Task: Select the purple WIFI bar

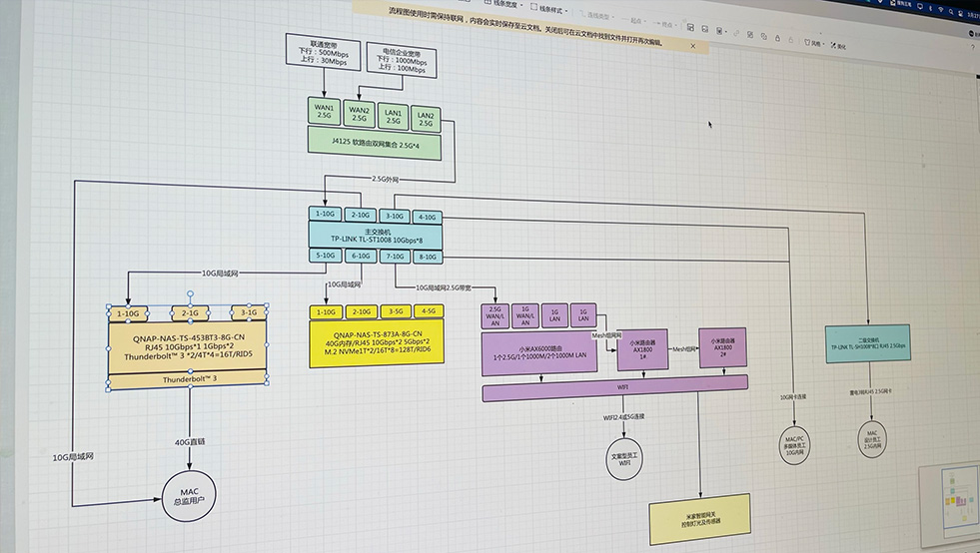Action: (x=615, y=388)
